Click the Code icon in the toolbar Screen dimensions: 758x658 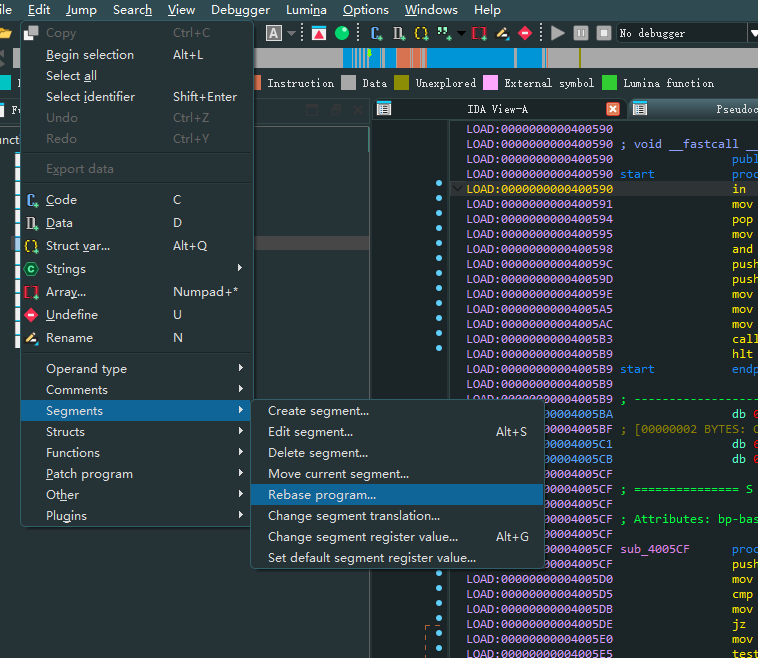coord(377,33)
